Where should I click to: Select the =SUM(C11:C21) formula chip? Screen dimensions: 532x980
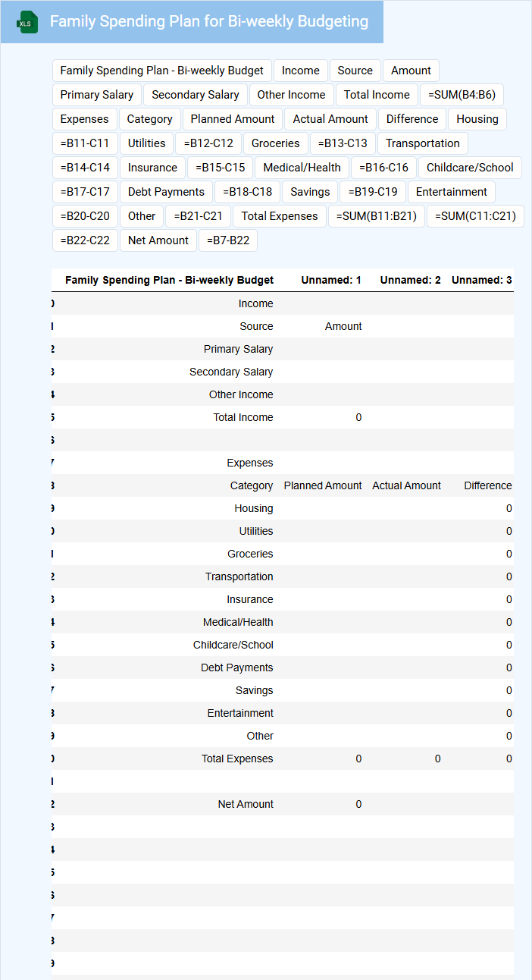click(475, 216)
